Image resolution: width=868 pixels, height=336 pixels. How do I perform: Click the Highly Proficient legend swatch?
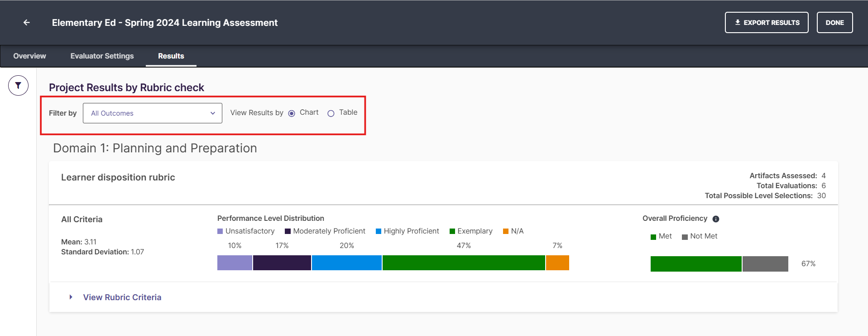(x=379, y=231)
